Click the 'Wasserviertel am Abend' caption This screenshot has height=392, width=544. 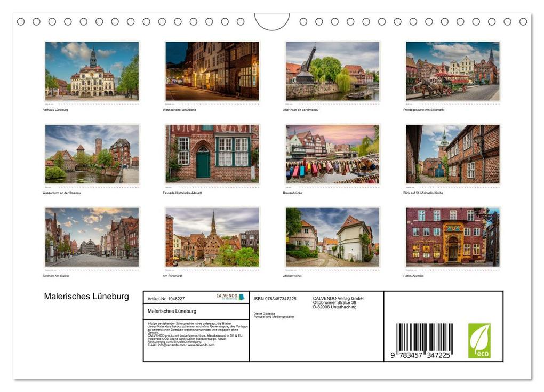(x=179, y=110)
